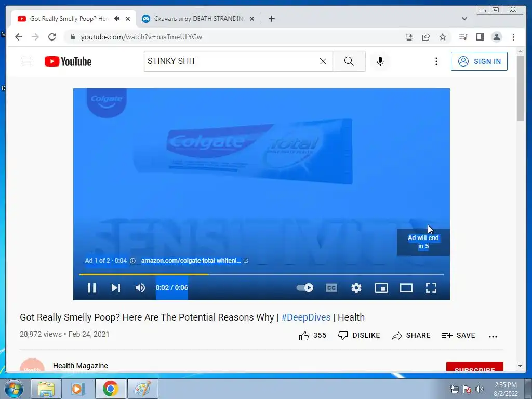Click the page vertical scrollbar thumb
This screenshot has width=532, height=399.
tap(520, 88)
